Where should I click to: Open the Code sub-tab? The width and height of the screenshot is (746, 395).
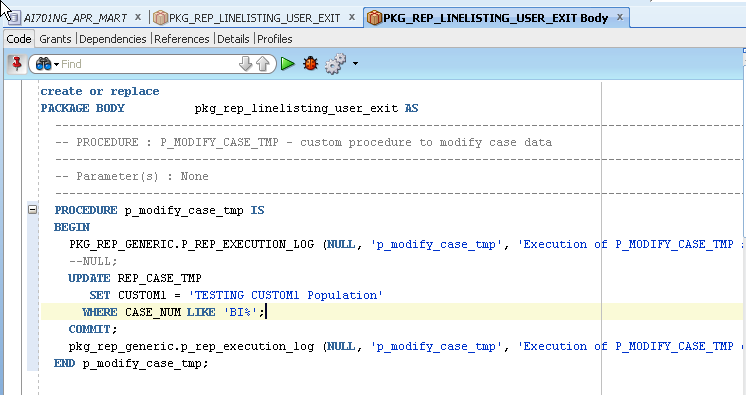19,39
